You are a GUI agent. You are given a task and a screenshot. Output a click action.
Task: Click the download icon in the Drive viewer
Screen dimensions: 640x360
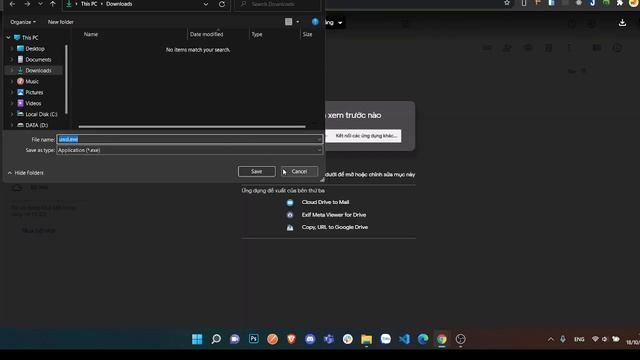[622, 23]
